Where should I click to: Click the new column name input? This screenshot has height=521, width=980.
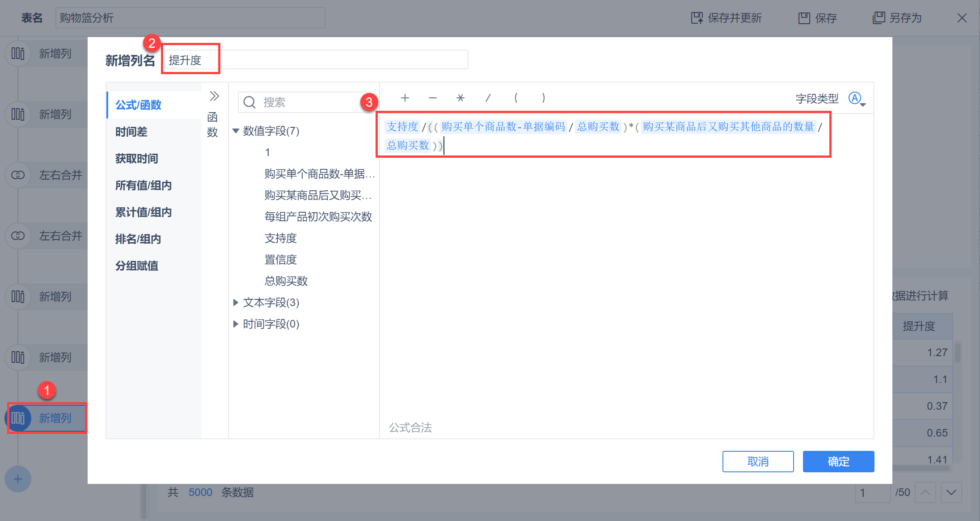click(x=316, y=60)
